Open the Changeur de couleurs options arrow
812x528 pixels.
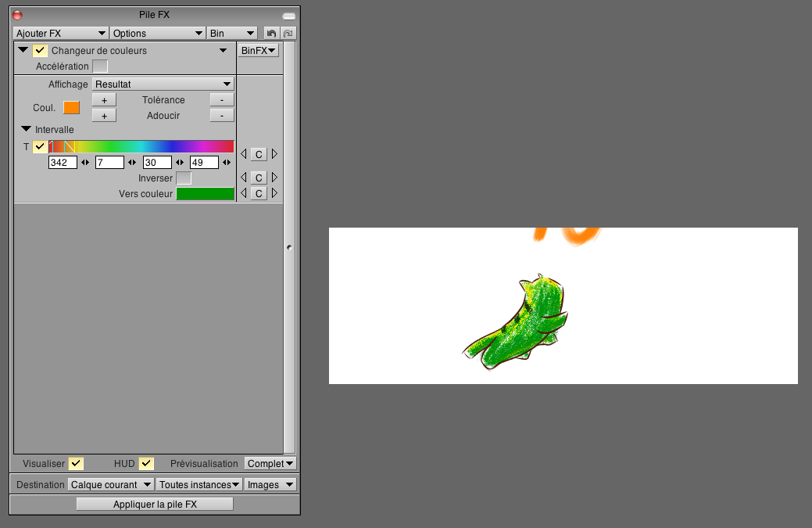pos(224,50)
